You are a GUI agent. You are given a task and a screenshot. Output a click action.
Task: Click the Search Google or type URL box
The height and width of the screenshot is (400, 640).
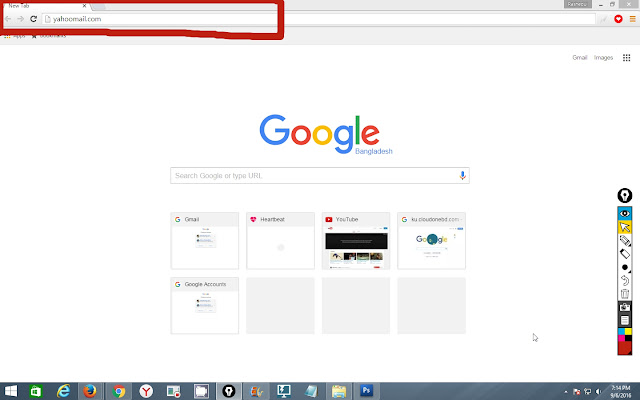pos(320,176)
